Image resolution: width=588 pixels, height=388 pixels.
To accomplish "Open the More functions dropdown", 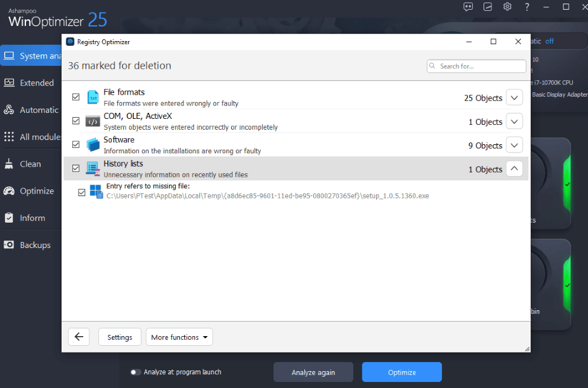I will pos(179,337).
